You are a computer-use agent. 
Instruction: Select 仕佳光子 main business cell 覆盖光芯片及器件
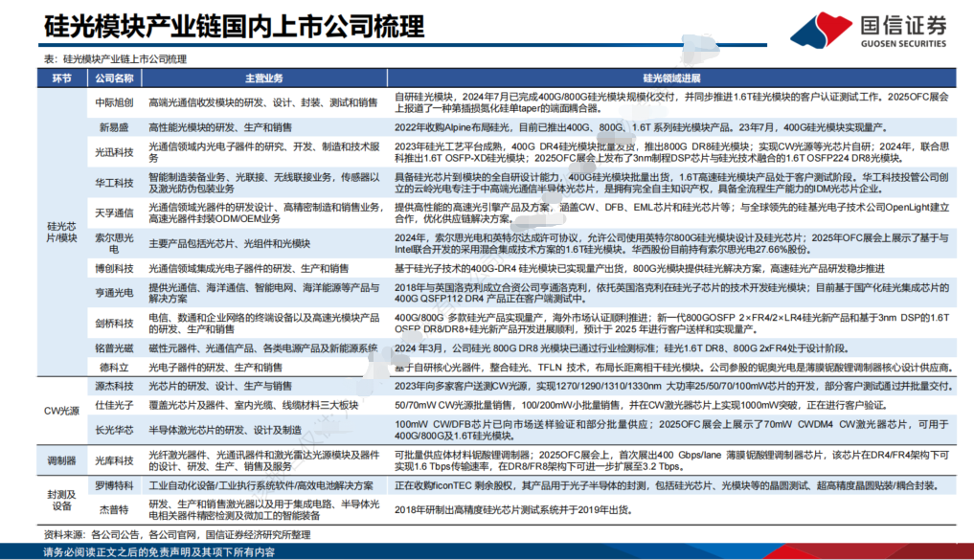pyautogui.click(x=254, y=406)
